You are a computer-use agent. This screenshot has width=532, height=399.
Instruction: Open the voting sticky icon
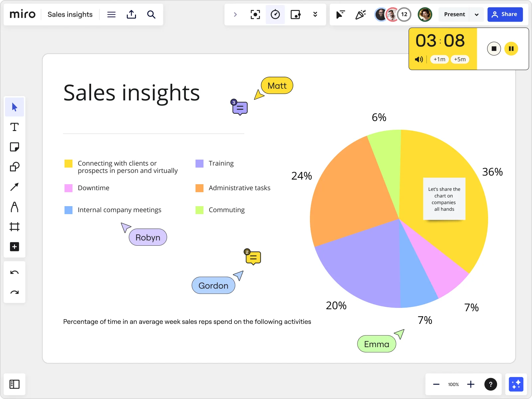(x=296, y=14)
